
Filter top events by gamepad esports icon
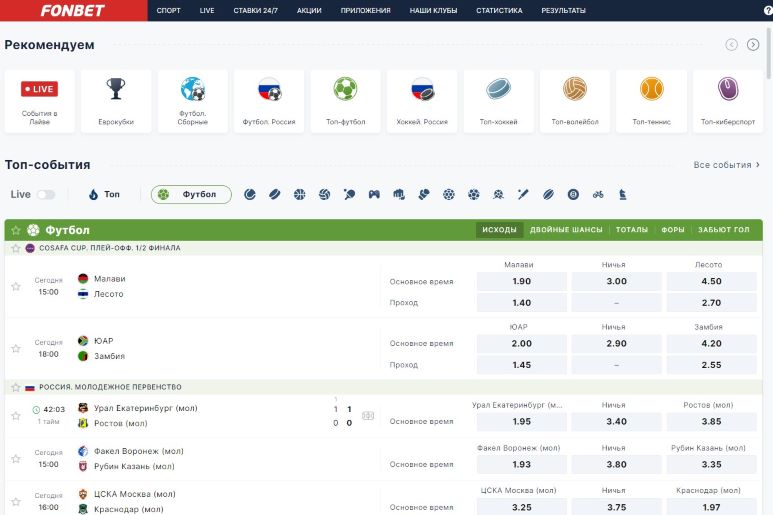click(374, 195)
